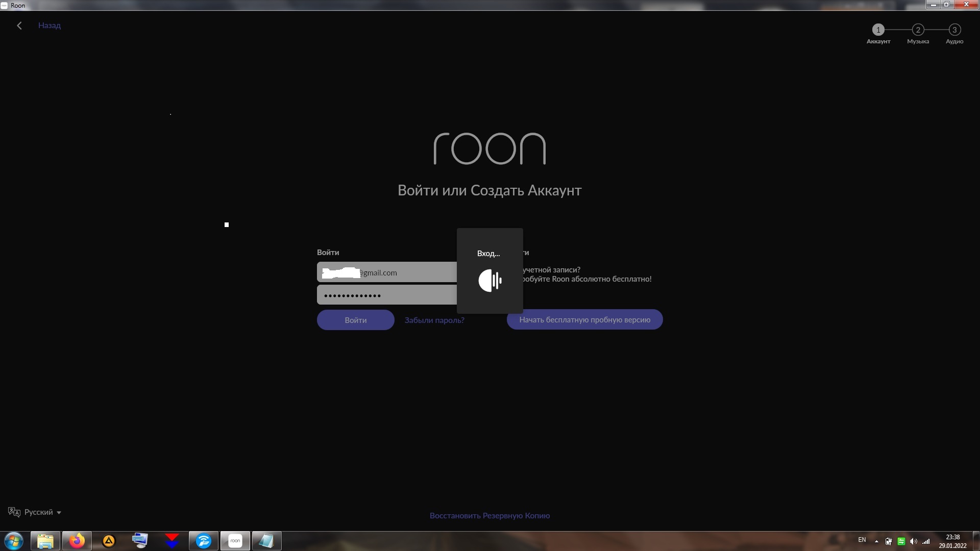This screenshot has height=551, width=980.
Task: Click the Забыли пароль? forgot password link
Action: [434, 319]
